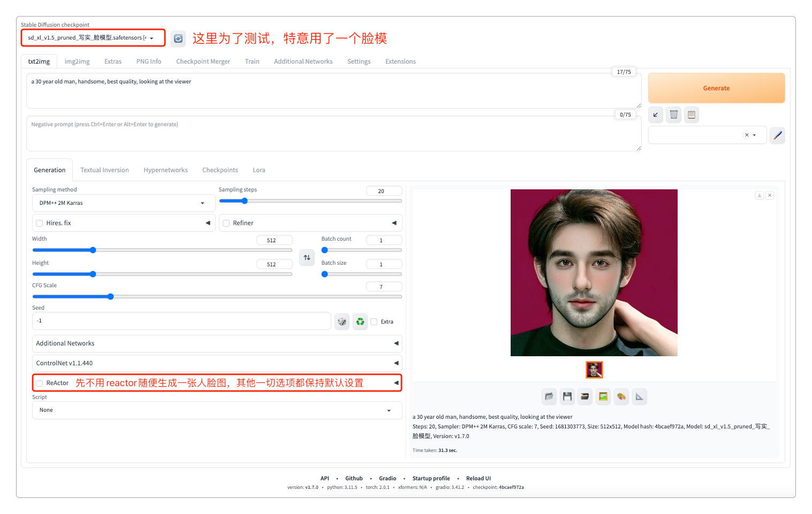This screenshot has height=514, width=812.
Task: Open the styles dropdown arrow
Action: pyautogui.click(x=755, y=135)
